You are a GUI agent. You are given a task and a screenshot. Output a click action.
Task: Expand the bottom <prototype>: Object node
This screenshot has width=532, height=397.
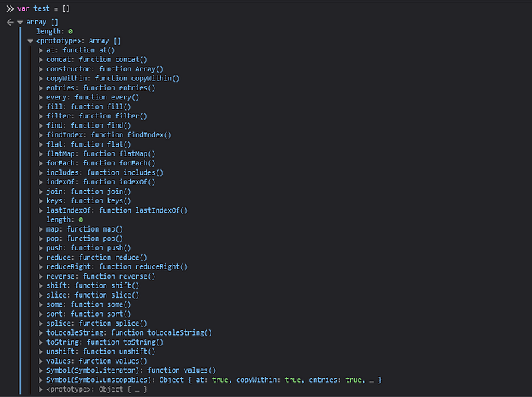tap(40, 389)
